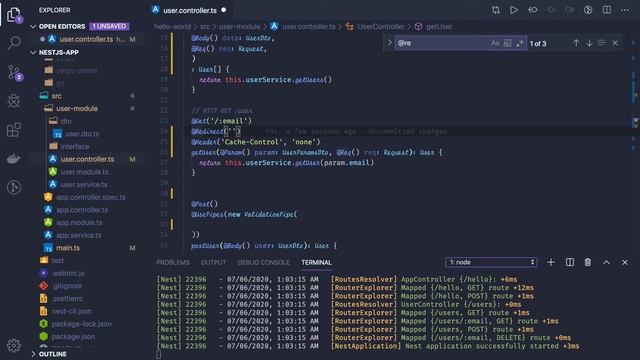
Task: Toggle Find in Selection
Action: [602, 43]
